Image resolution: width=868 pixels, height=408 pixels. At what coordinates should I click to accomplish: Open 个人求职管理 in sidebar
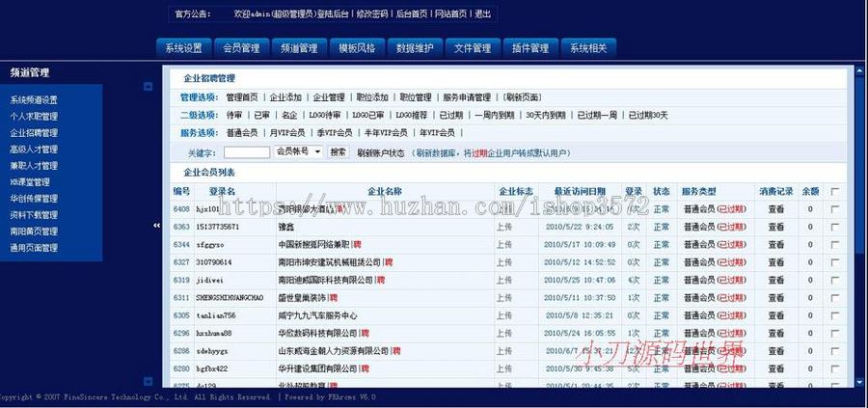tap(34, 117)
